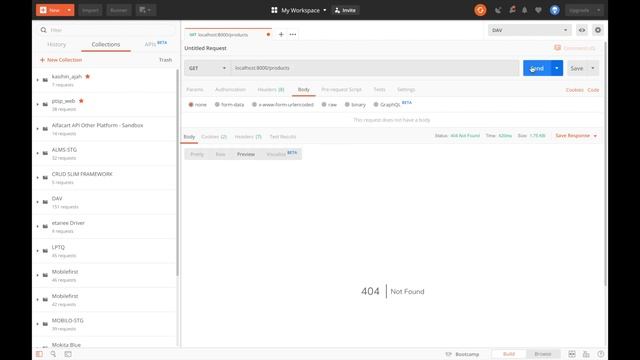Switch to the History tab

click(x=57, y=44)
